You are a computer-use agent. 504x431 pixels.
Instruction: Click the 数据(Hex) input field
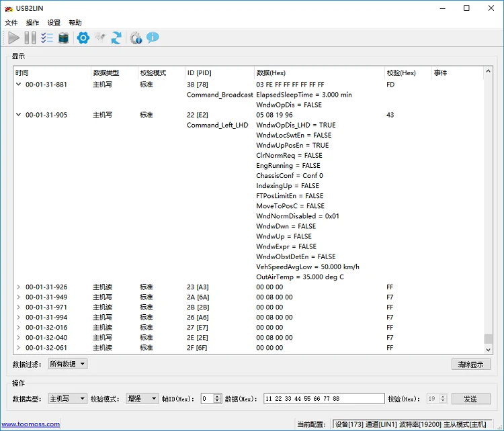pyautogui.click(x=324, y=399)
